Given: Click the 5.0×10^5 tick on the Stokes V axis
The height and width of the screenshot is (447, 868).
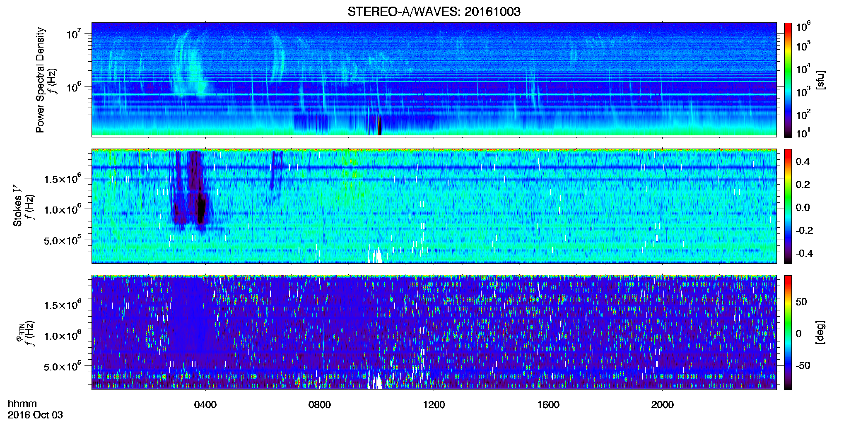Looking at the screenshot, I should pos(63,240).
